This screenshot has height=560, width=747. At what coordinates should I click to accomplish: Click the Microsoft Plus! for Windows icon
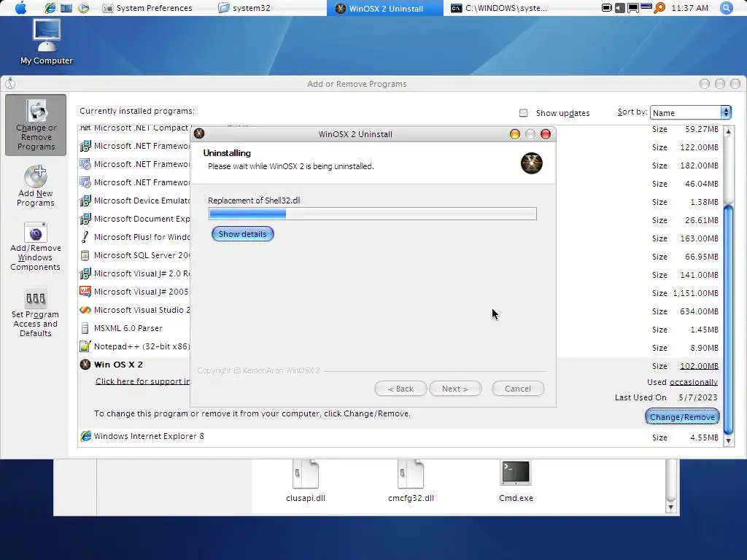tap(85, 237)
